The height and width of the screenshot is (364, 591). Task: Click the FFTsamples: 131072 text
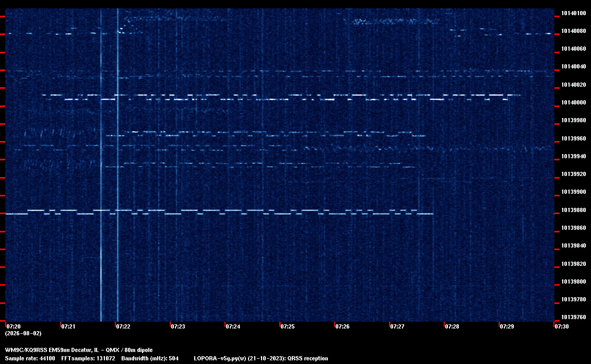tap(88, 358)
